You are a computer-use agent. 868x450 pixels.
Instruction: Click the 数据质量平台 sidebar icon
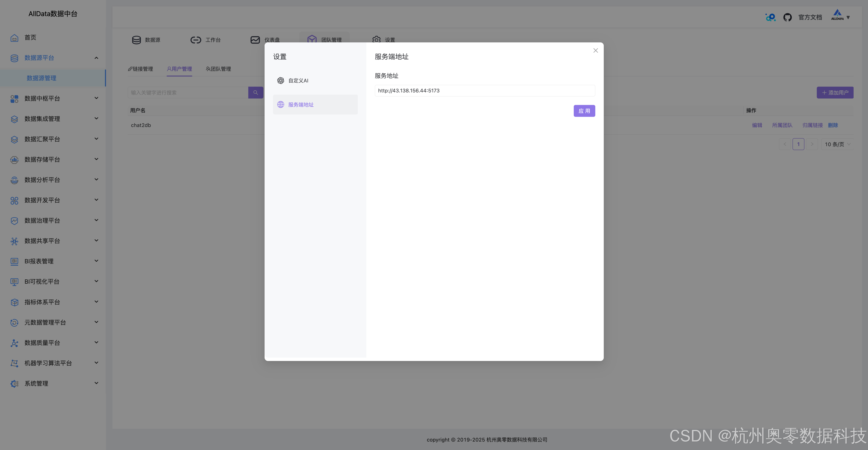[x=14, y=343]
